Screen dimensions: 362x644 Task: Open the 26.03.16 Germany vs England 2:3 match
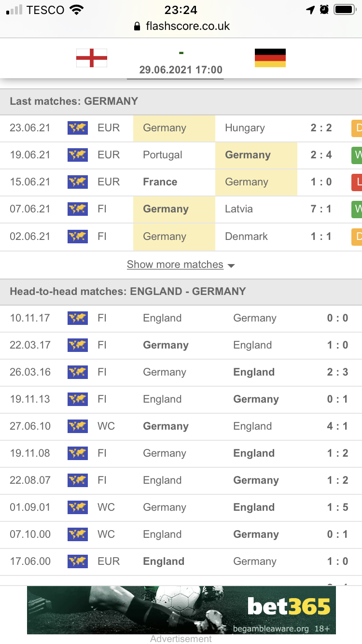181,373
